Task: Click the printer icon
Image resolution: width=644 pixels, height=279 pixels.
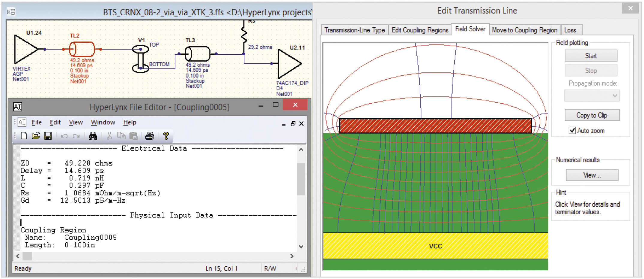Action: point(149,136)
